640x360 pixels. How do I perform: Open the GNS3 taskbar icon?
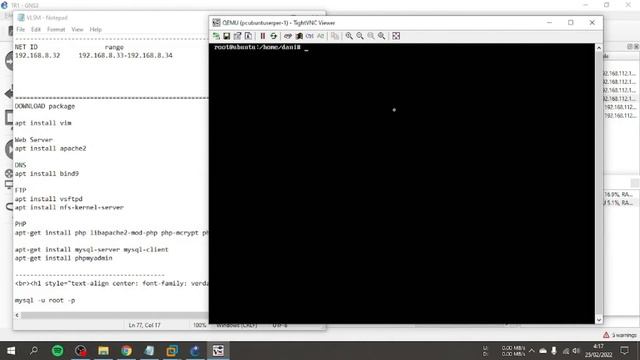[x=195, y=351]
